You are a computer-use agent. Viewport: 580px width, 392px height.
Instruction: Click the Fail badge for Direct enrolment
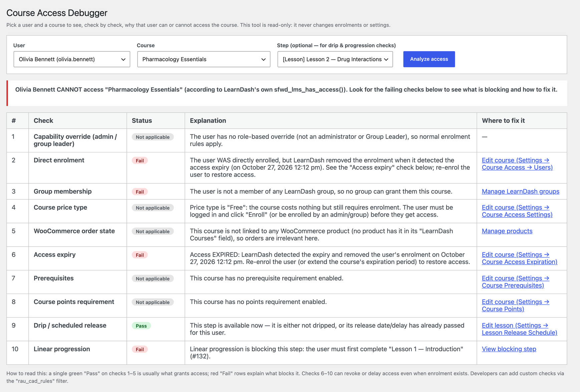point(139,161)
